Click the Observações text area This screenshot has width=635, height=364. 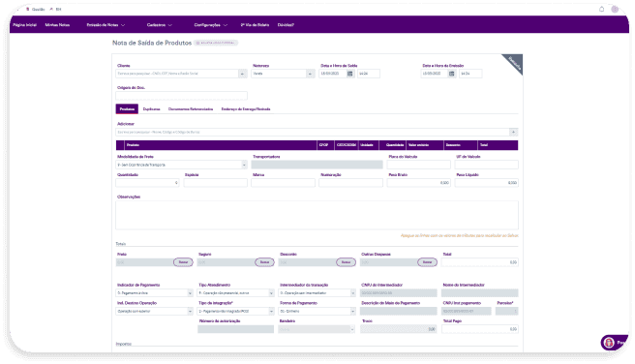coord(317,215)
